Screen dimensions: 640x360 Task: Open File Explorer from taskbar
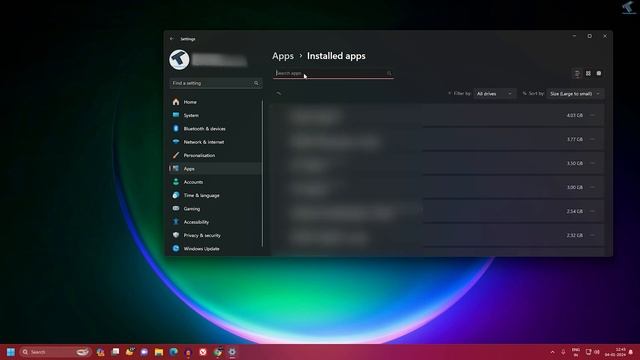tap(159, 352)
